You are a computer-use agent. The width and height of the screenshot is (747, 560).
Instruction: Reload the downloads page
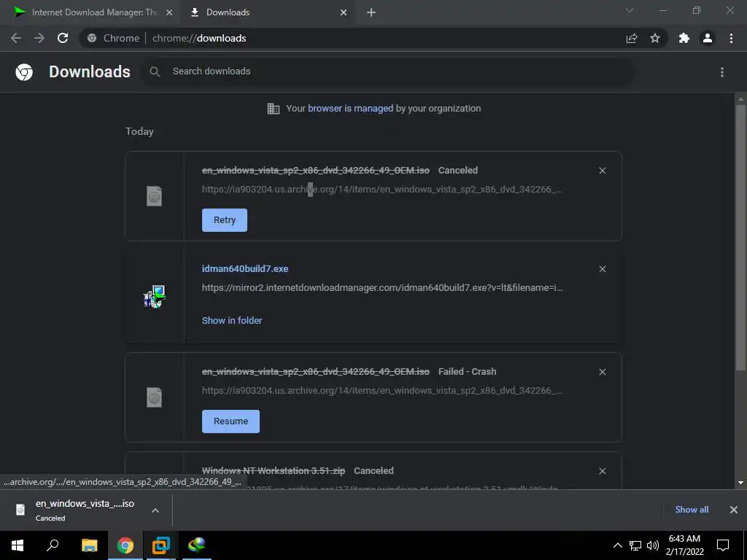click(63, 38)
